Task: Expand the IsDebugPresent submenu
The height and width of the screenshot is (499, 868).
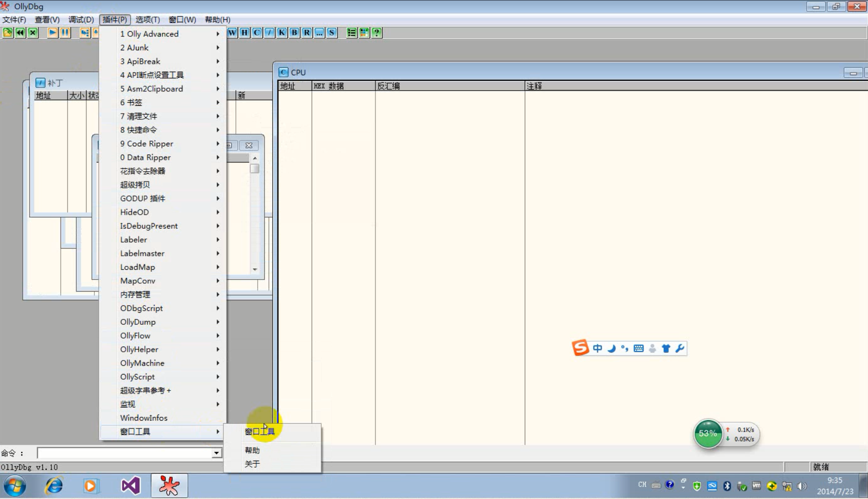Action: coord(163,226)
